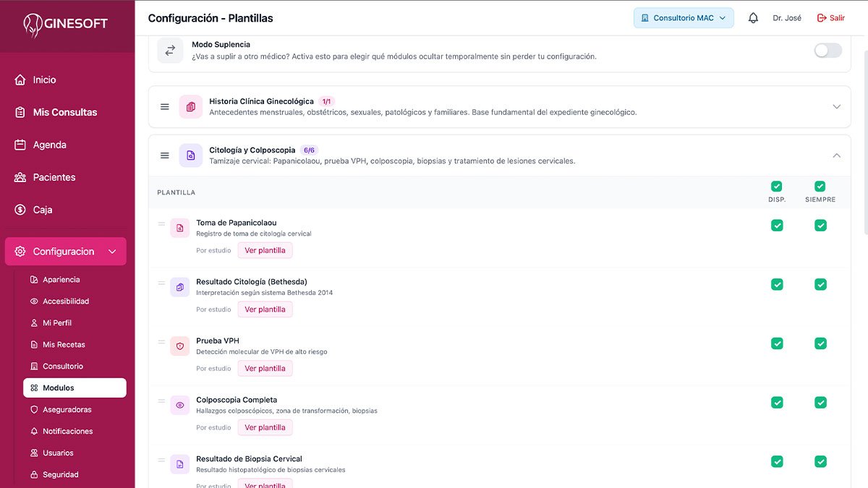Expand the Historia Clínica Ginecológica section
The height and width of the screenshot is (488, 868).
(x=836, y=107)
